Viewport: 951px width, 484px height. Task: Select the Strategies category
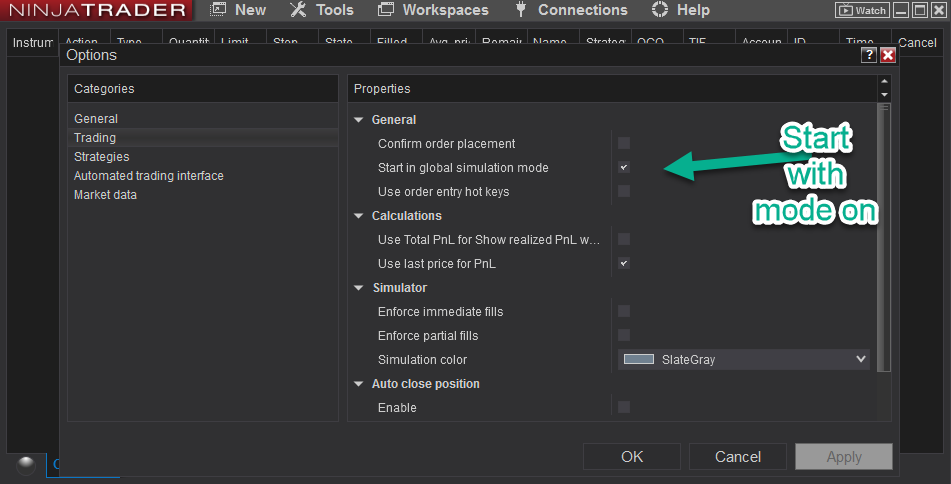[101, 157]
